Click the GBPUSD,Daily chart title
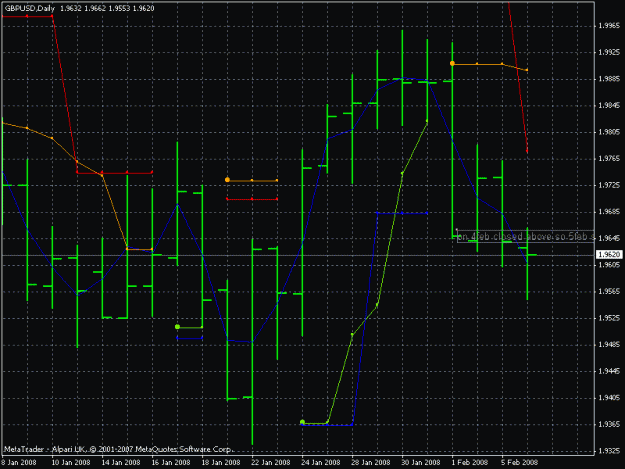Image resolution: width=625 pixels, height=469 pixels. (x=30, y=8)
